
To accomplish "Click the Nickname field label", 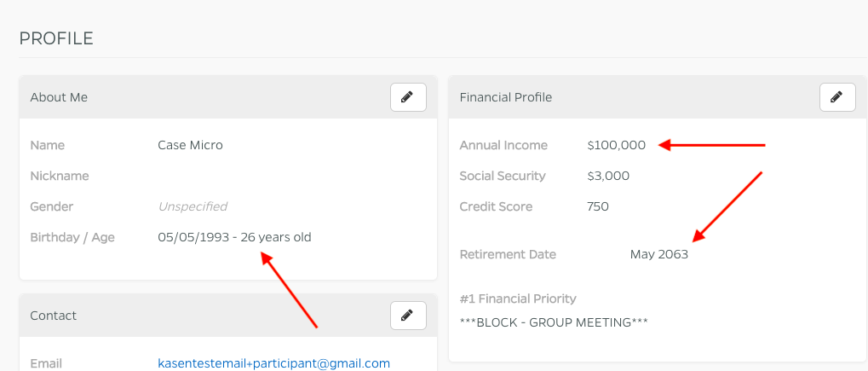I will (x=60, y=176).
